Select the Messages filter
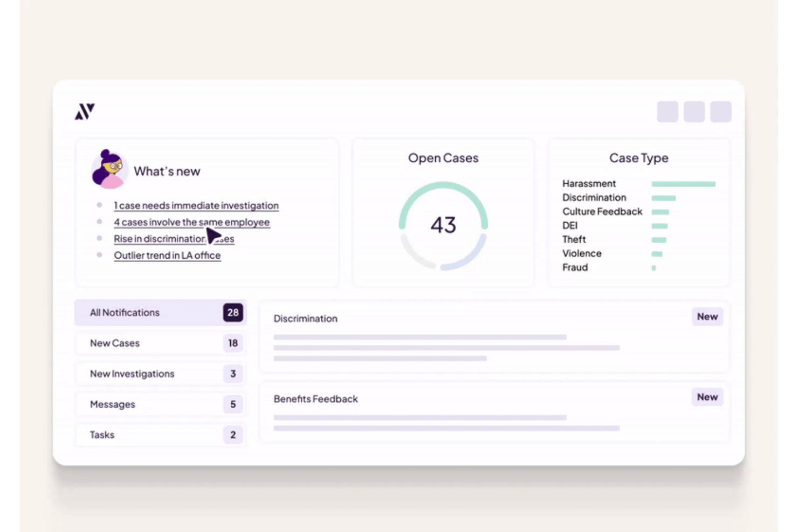The width and height of the screenshot is (798, 532). point(160,404)
